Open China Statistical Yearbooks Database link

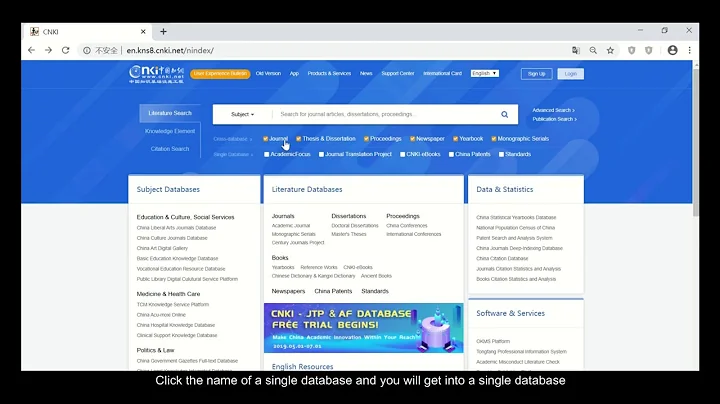(x=516, y=218)
